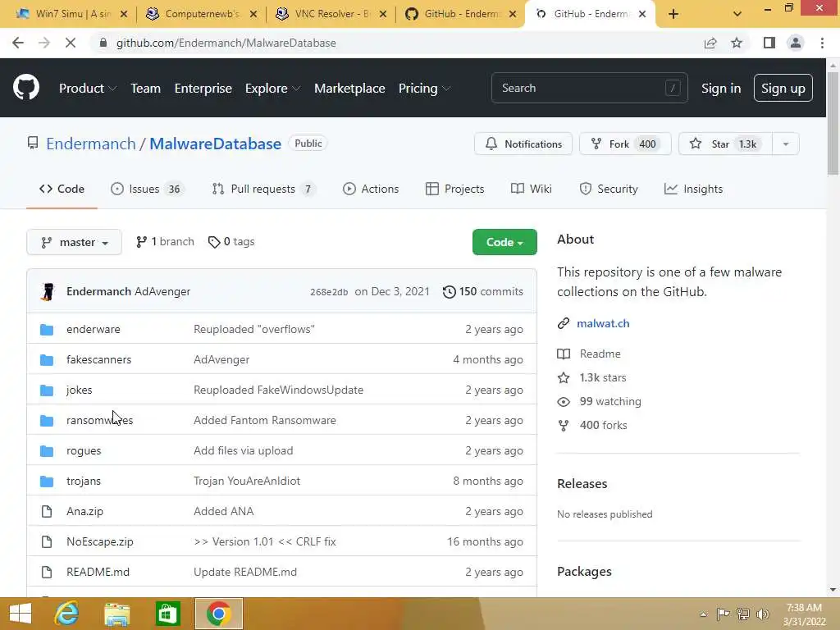Click the share page icon in address bar
The width and height of the screenshot is (840, 630).
(x=710, y=43)
